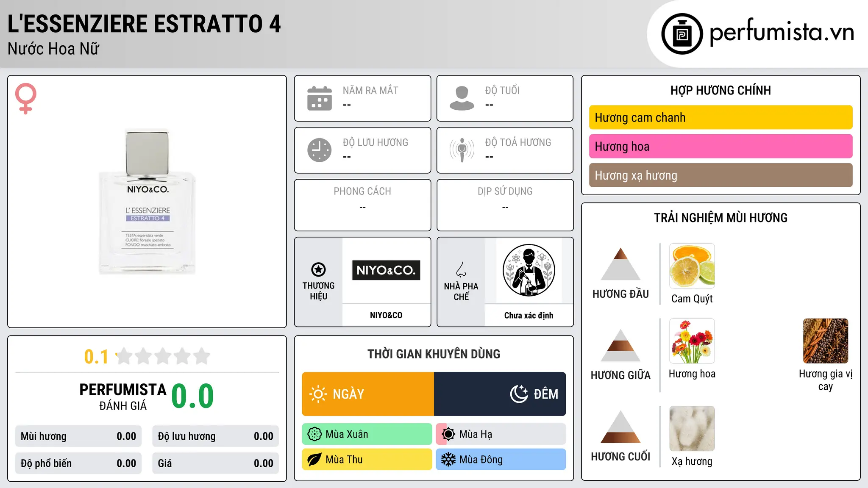
Task: Click the Hương Đầu top-note pyramid icon
Action: tap(620, 264)
